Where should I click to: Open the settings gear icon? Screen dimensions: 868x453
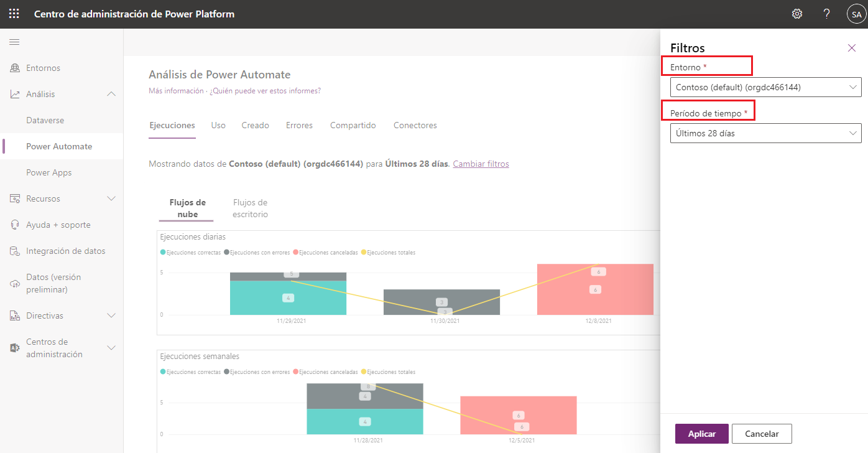[x=797, y=14]
